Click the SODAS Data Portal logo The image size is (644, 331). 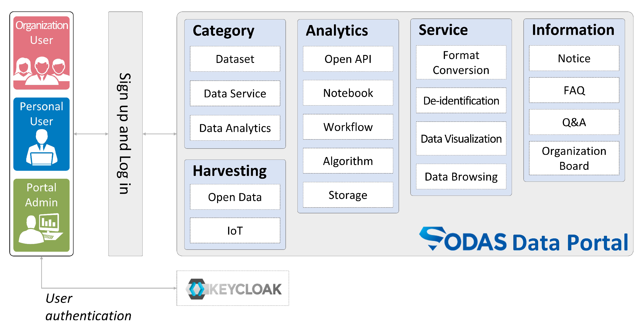click(x=523, y=240)
